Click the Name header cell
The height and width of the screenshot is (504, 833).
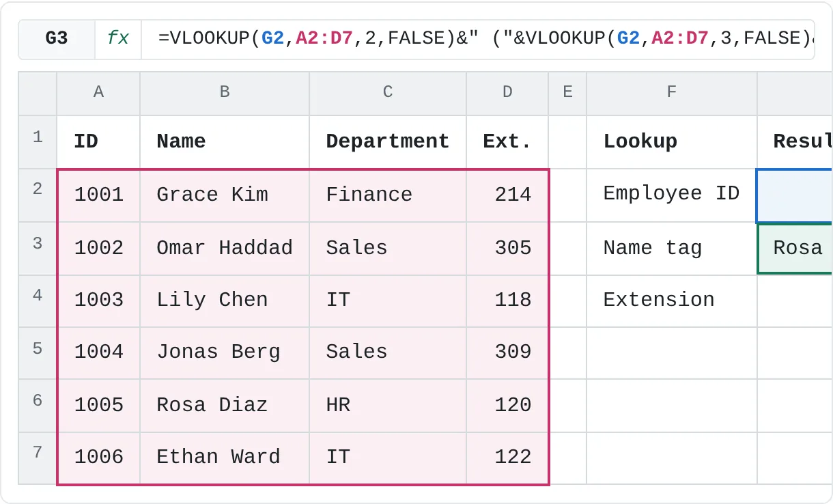click(x=225, y=142)
